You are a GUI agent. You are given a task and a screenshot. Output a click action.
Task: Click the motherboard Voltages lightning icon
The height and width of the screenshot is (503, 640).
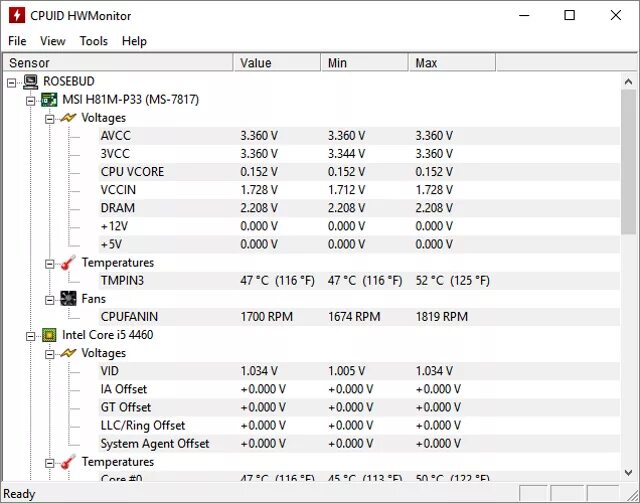(x=68, y=118)
